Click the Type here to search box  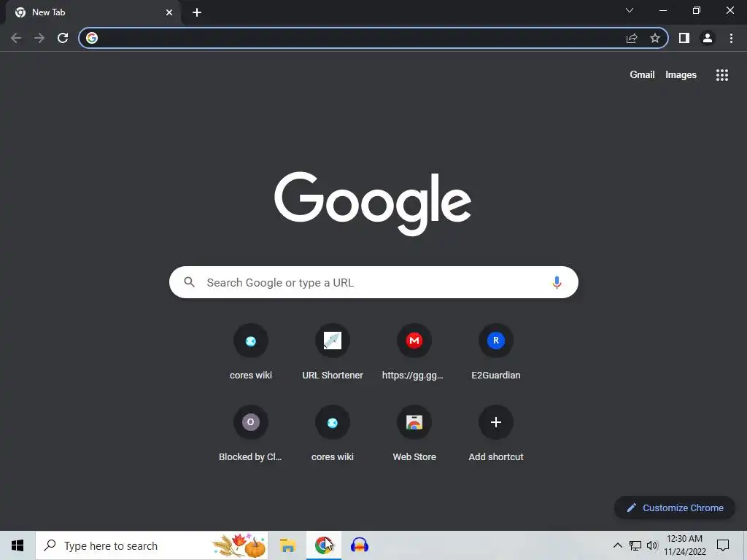[x=152, y=545]
